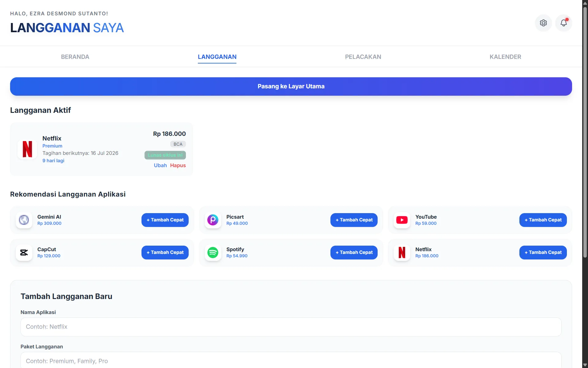This screenshot has width=588, height=368.
Task: Focus the Nama Aplikasi input field
Action: (x=291, y=327)
